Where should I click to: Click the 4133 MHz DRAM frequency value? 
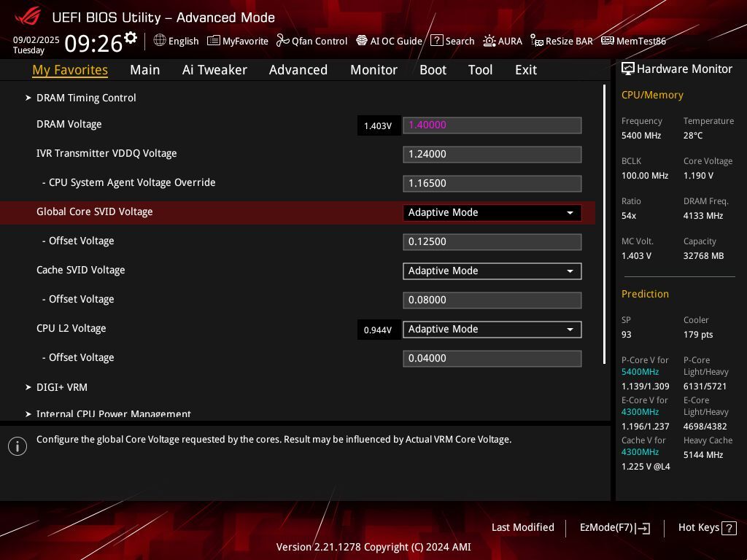703,216
